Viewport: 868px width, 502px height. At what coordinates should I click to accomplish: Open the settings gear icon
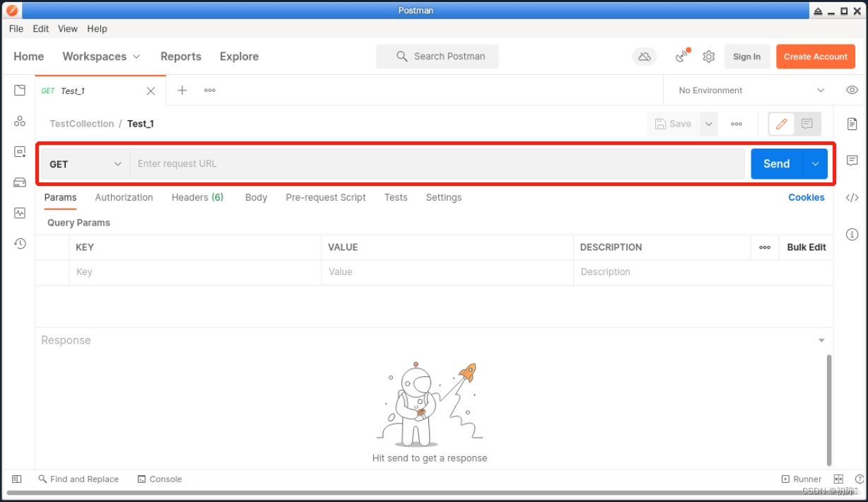pyautogui.click(x=709, y=57)
